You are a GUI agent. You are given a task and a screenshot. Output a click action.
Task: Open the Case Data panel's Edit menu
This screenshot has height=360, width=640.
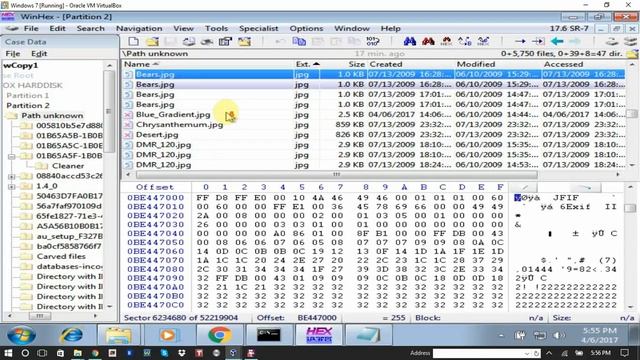[x=39, y=53]
